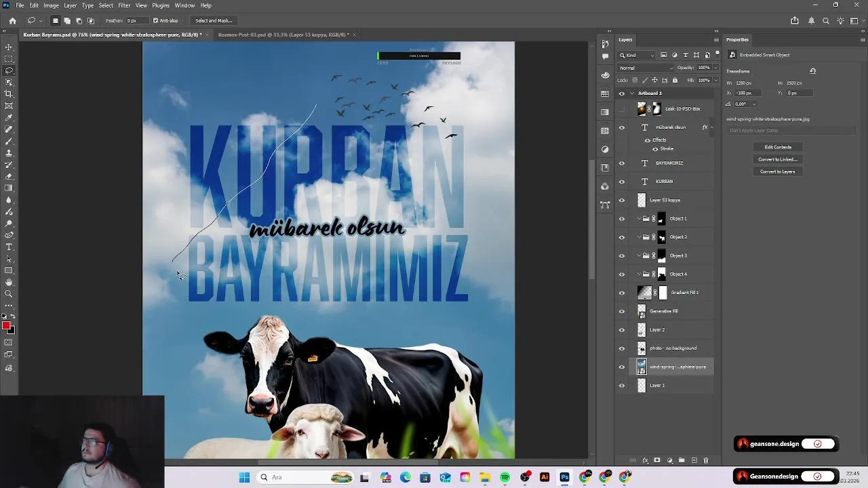
Task: Select the Brush tool
Action: pos(9,141)
